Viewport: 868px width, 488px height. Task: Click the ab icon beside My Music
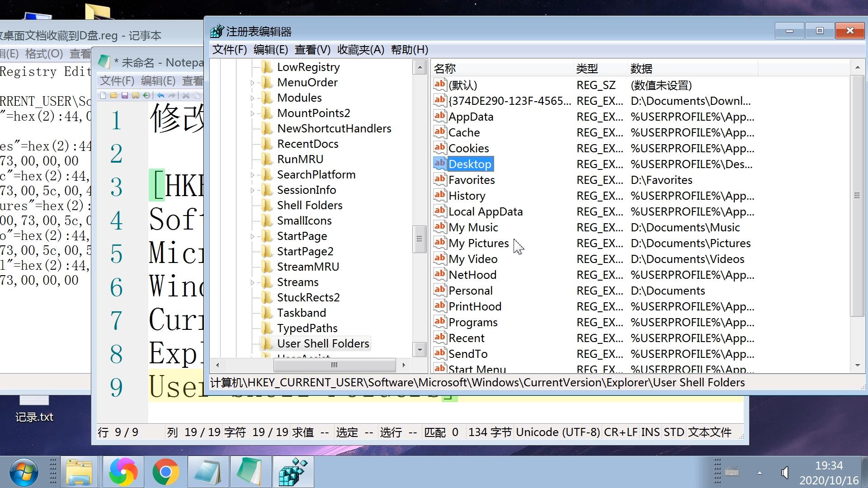point(439,227)
